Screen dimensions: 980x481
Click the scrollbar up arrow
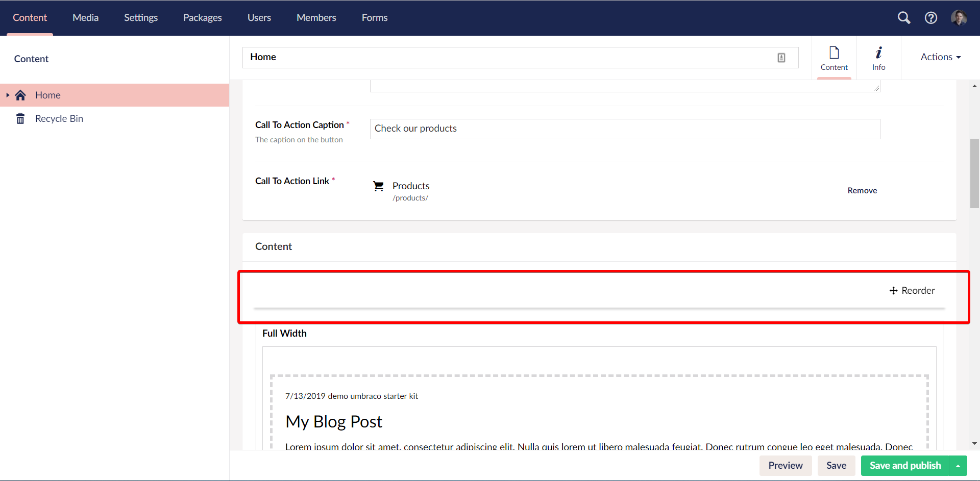point(974,86)
